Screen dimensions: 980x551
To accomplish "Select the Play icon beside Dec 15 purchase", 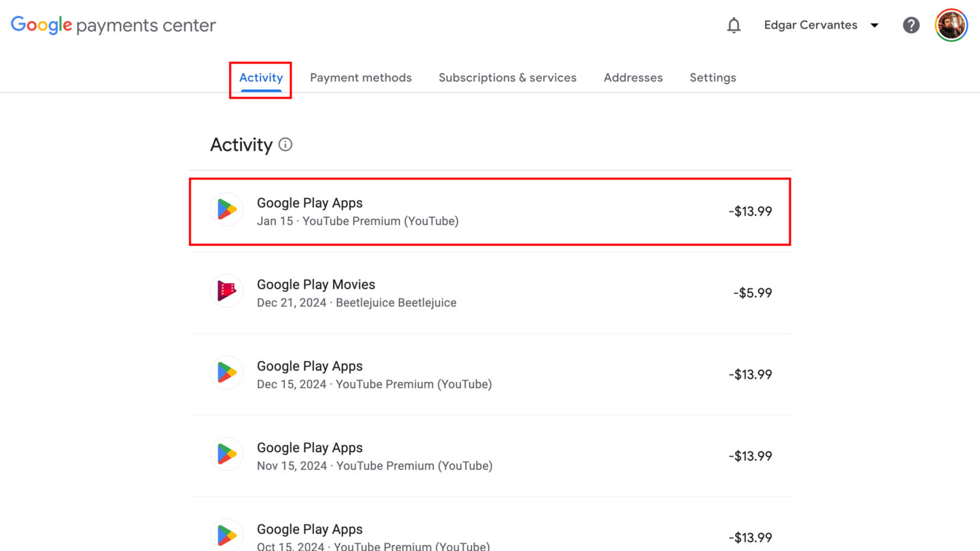I will click(226, 372).
